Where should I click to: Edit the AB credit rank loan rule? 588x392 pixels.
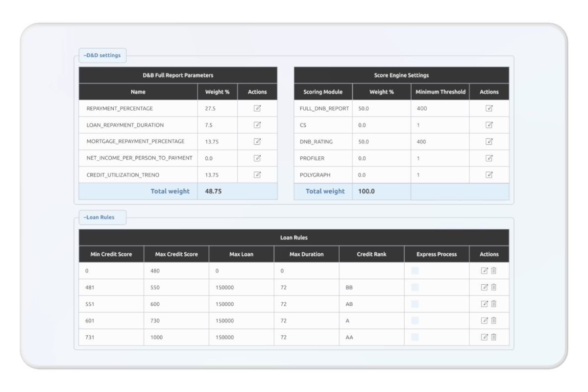coord(485,304)
